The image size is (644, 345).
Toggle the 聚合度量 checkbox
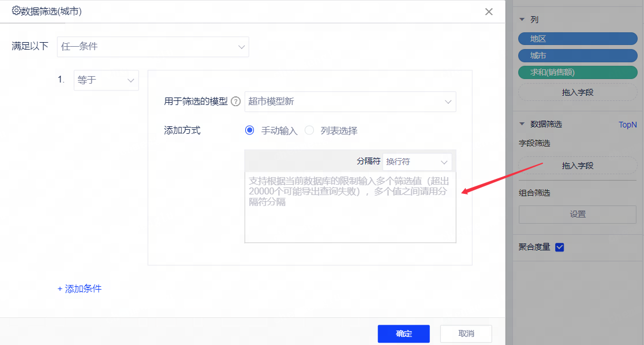click(559, 247)
